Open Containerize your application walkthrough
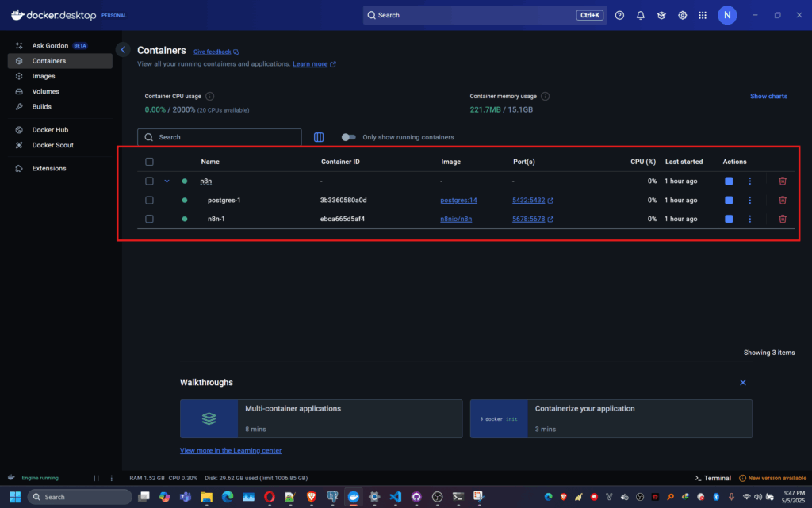 click(611, 419)
